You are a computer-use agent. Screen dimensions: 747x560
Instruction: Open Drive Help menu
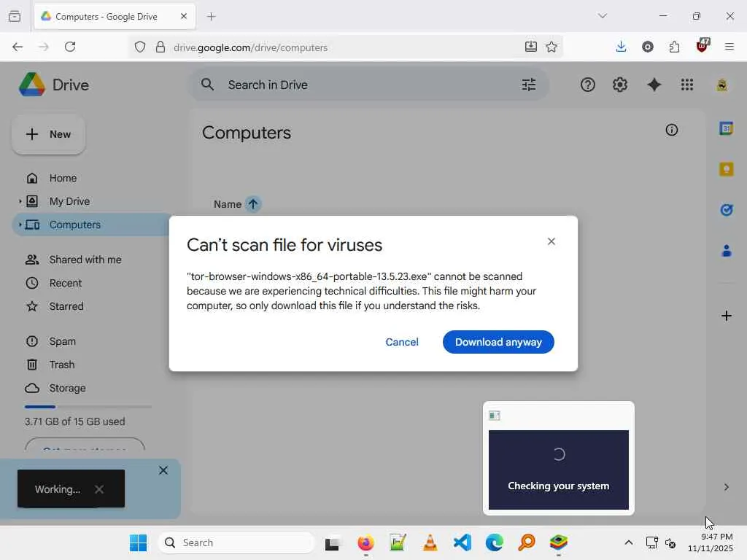(x=588, y=85)
